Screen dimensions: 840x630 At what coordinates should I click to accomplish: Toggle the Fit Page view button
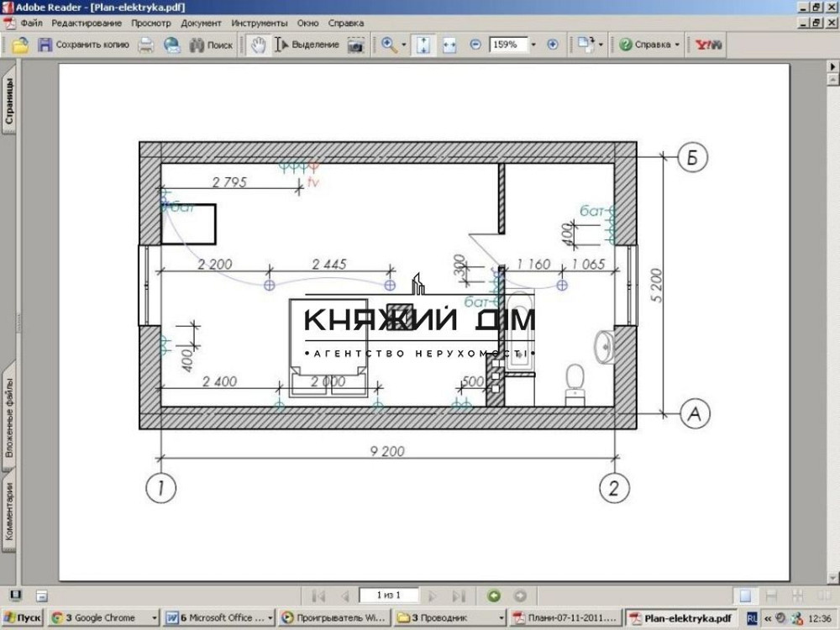[423, 45]
